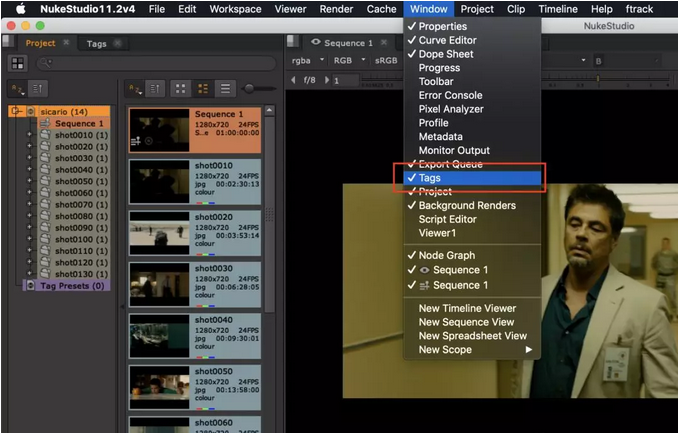This screenshot has height=433, width=679.
Task: Click the shot0090 bin folder icon
Action: click(45, 227)
